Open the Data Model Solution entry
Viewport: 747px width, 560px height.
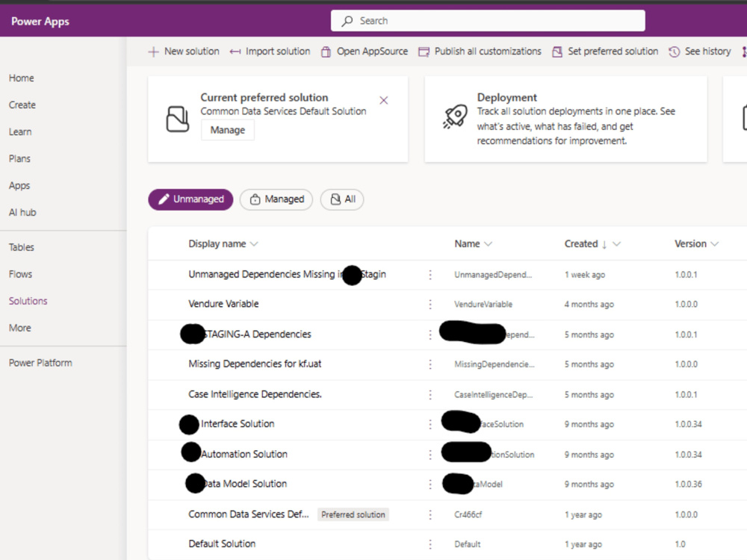(x=245, y=484)
